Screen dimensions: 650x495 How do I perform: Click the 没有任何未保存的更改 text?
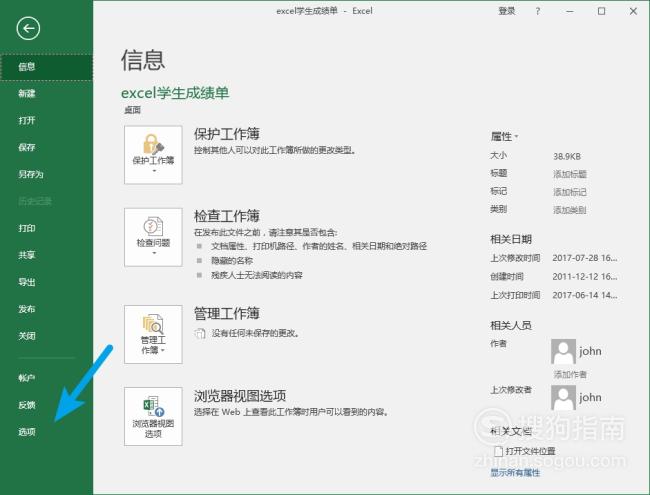click(x=256, y=333)
